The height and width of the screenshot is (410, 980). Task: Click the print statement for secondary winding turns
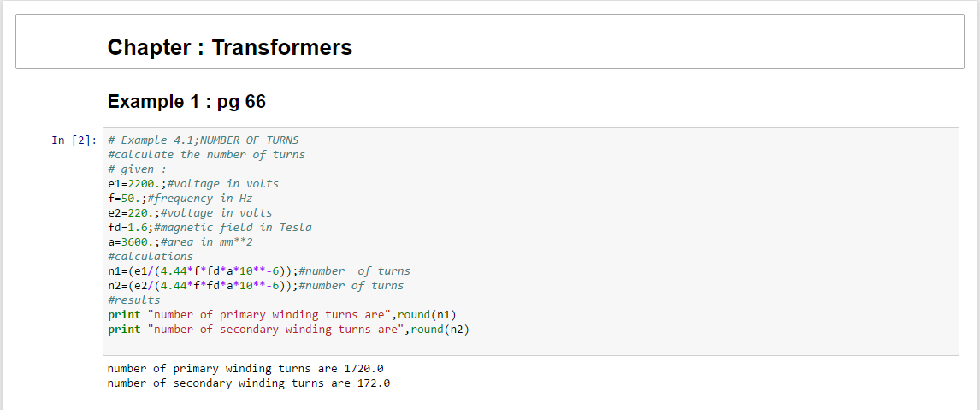pos(288,330)
